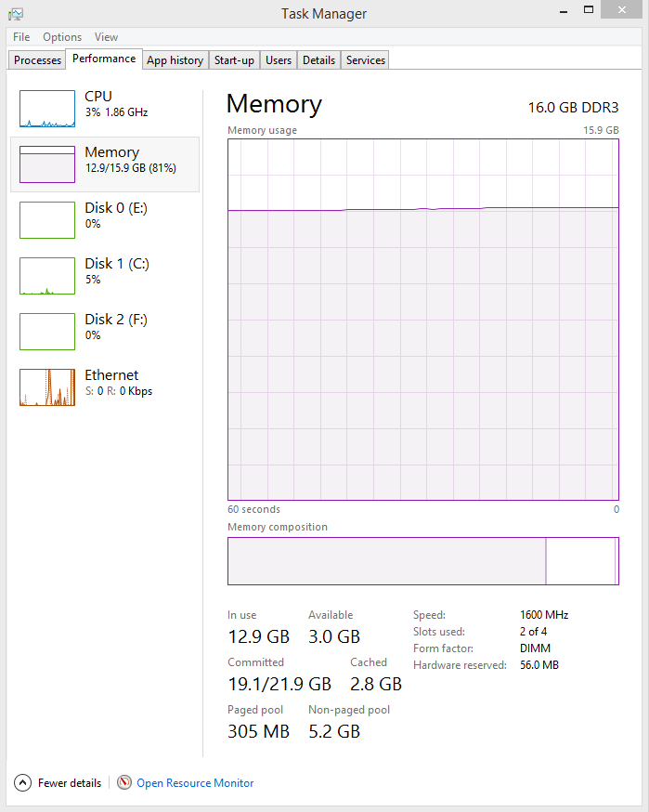Viewport: 649px width, 812px height.
Task: Select the Memory mini graph thumbnail
Action: [x=47, y=164]
